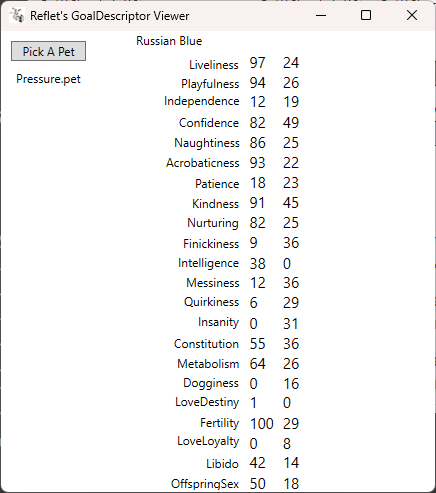
Task: Select the Finickiness trait label
Action: (211, 244)
